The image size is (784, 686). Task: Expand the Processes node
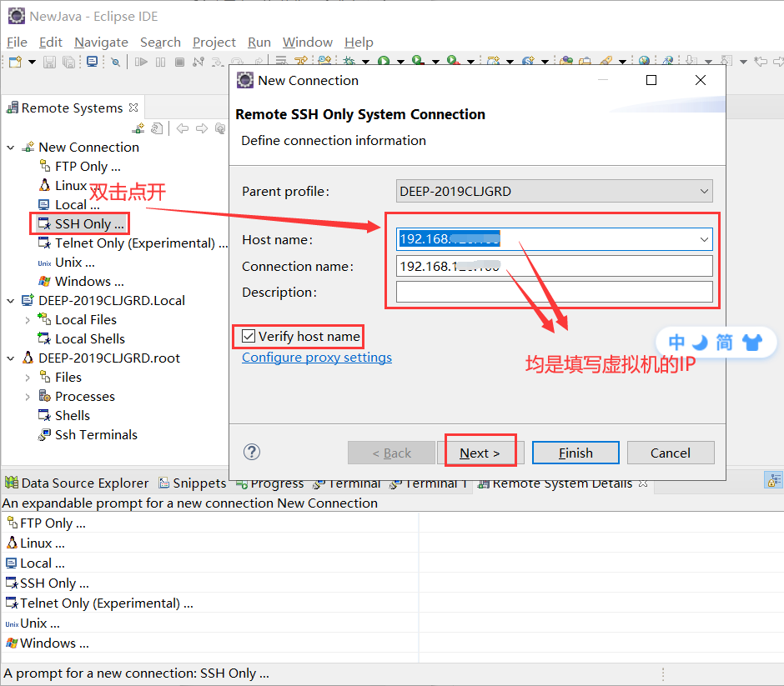[x=28, y=397]
